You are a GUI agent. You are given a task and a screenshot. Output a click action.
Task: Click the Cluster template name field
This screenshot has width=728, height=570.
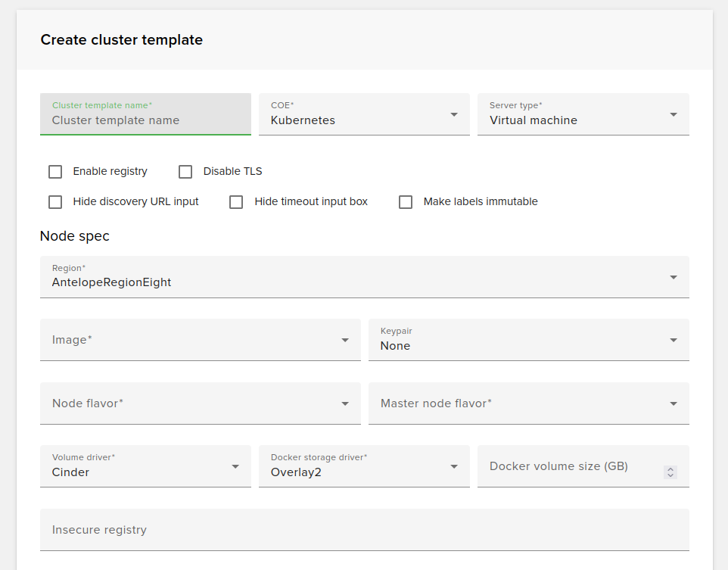[x=145, y=120]
